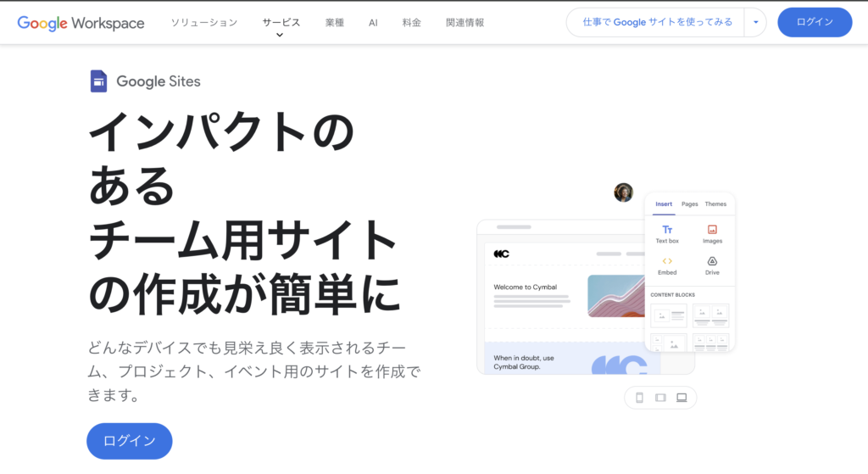Screen dimensions: 868x474
Task: Select the first content block thumbnail
Action: tap(668, 315)
